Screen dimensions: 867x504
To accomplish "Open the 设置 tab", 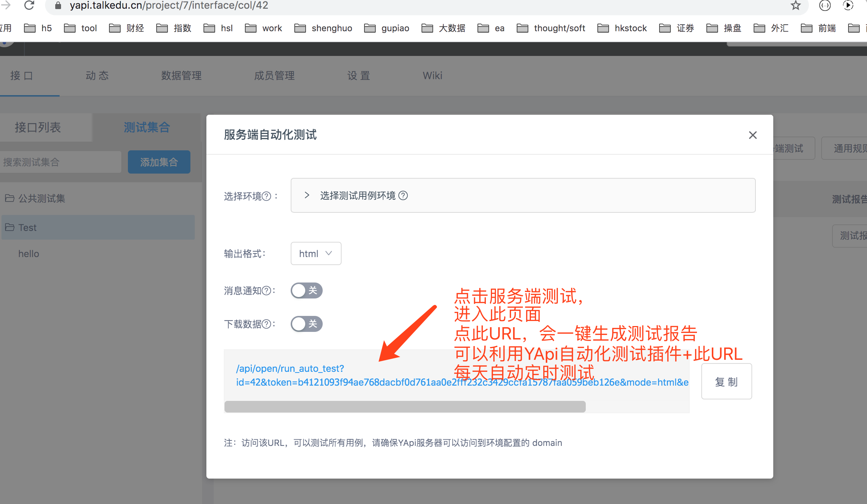I will coord(359,76).
